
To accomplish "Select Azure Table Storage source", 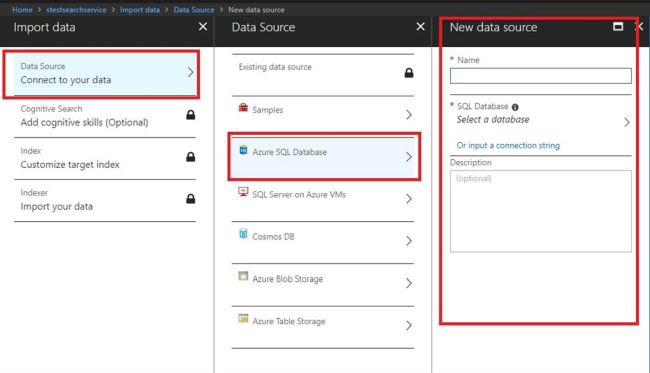I will pyautogui.click(x=323, y=327).
